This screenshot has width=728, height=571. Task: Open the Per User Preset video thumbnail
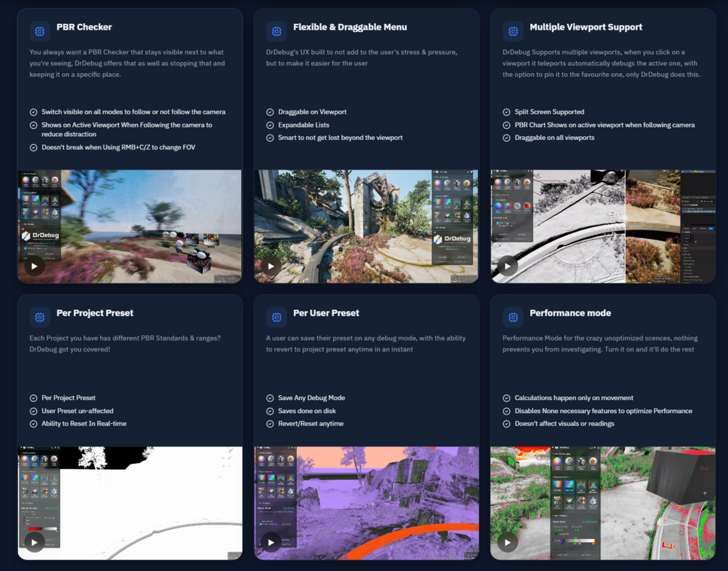(x=367, y=503)
